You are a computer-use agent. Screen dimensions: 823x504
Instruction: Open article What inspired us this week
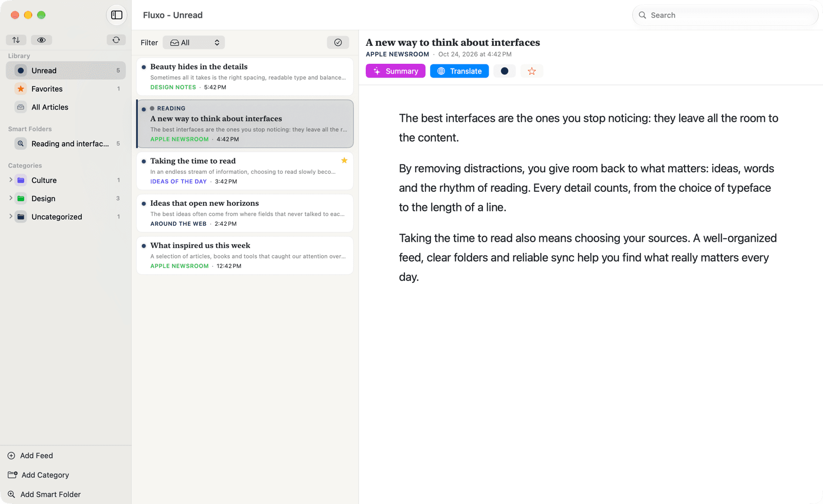pyautogui.click(x=245, y=256)
